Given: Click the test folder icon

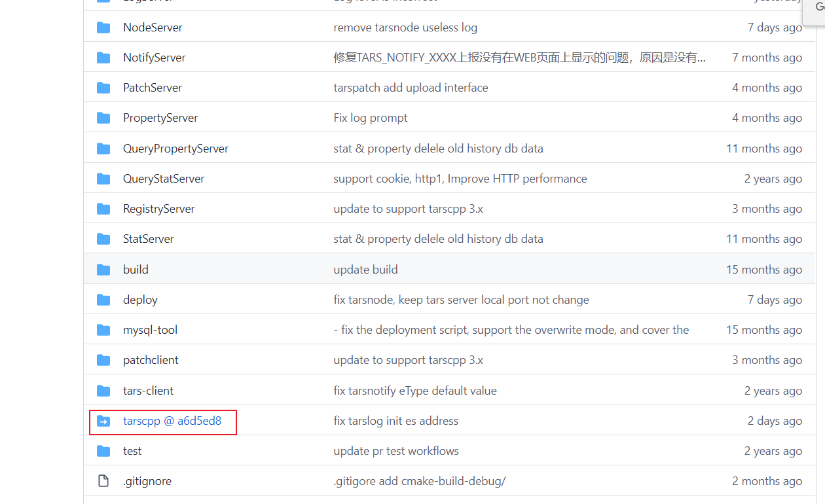Looking at the screenshot, I should click(x=103, y=451).
